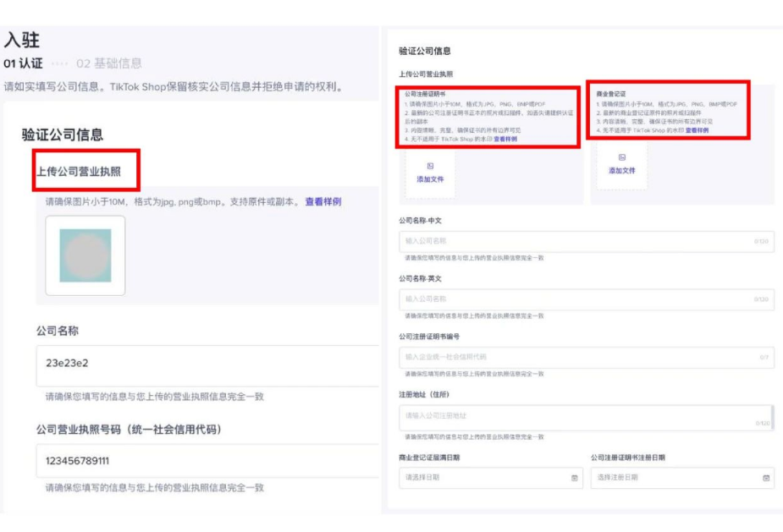Click 添加文件 text for 公司注册证明书 upload
783x532 pixels.
[430, 179]
